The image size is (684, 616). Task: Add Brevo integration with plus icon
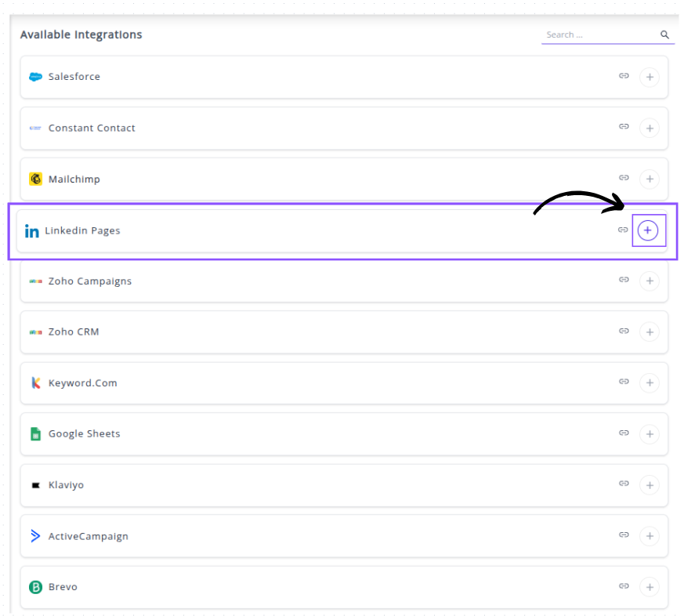coord(649,586)
